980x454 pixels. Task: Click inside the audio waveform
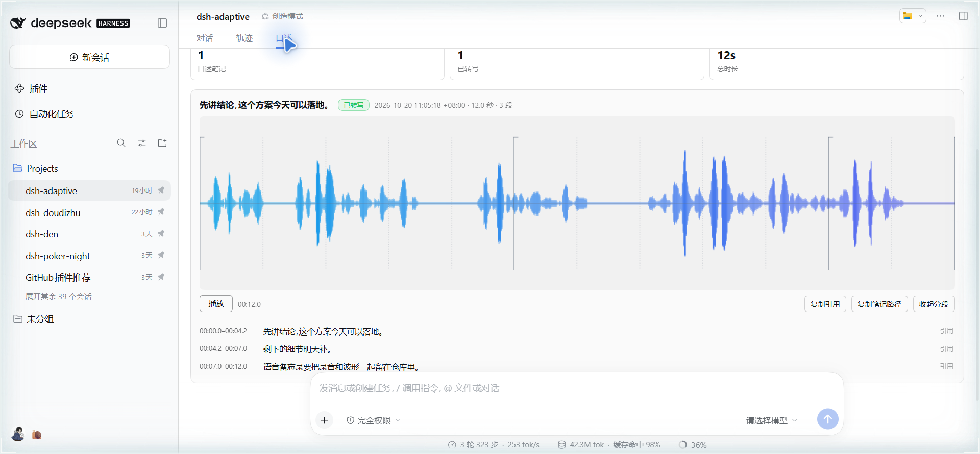point(577,203)
